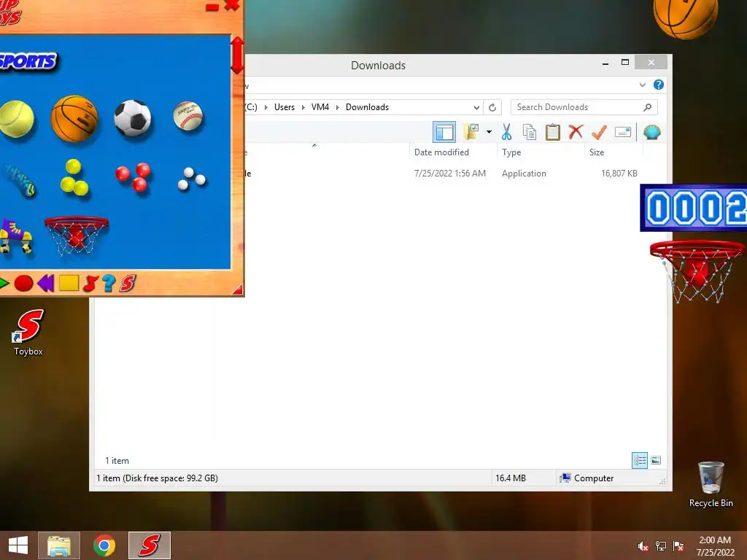Click the Search Downloads field
The width and height of the screenshot is (747, 560).
[x=584, y=107]
